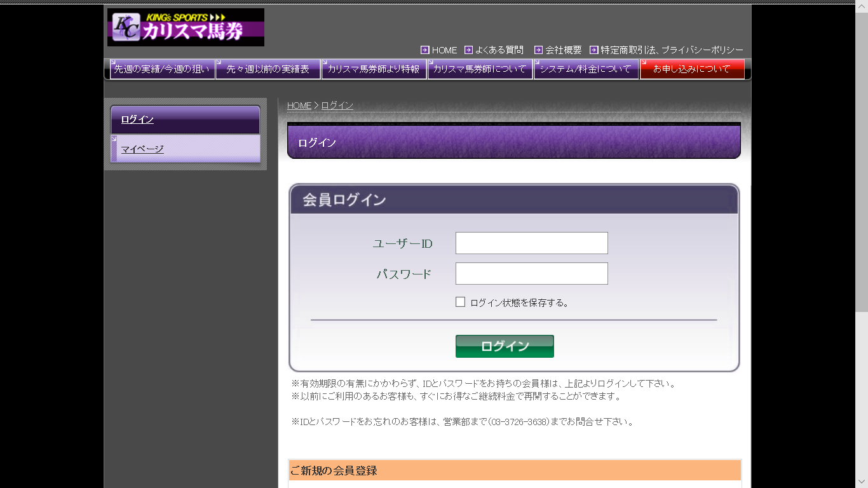Screen dimensions: 868x488
Task: Open 特定商取引法、プライバシーポリシー link
Action: point(672,50)
